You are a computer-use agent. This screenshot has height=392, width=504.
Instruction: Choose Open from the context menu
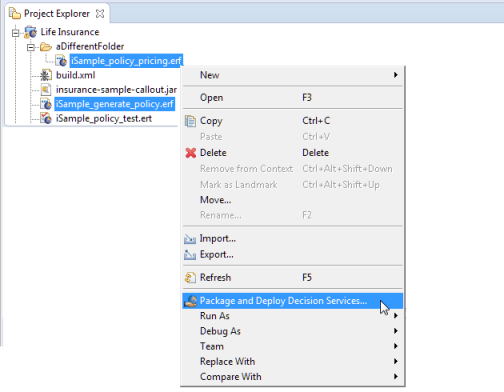(293, 98)
